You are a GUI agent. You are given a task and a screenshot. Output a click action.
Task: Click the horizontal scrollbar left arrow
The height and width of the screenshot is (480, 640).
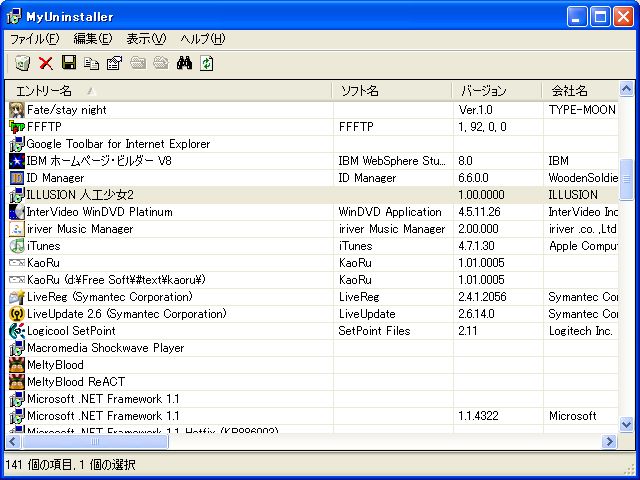tap(13, 441)
